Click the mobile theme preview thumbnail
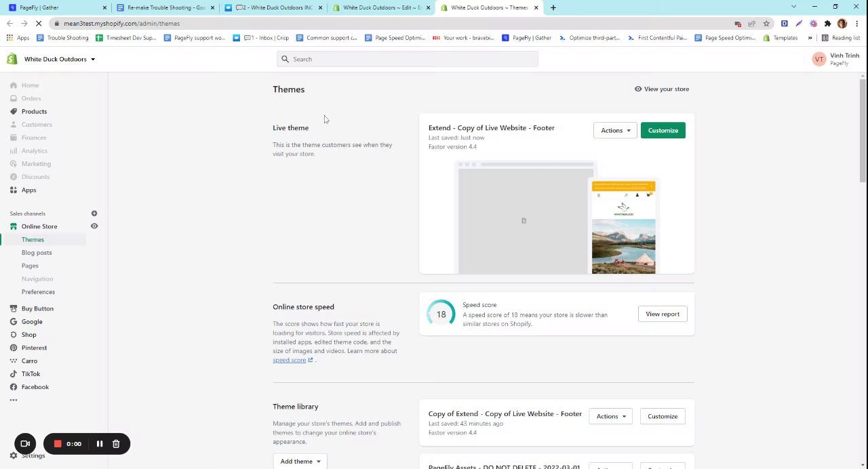 coord(623,228)
